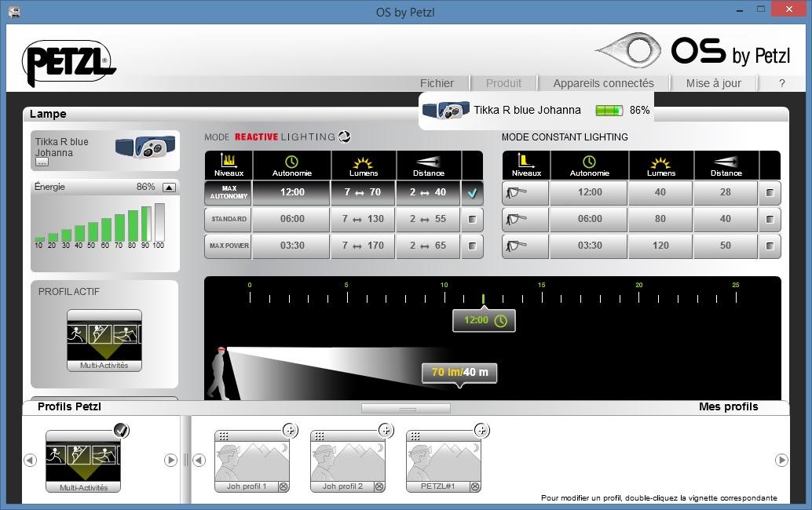
Task: Select the MAX POWER level button
Action: click(229, 246)
